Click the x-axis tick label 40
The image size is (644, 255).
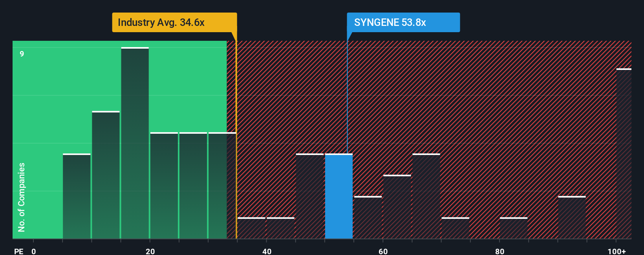(x=267, y=251)
